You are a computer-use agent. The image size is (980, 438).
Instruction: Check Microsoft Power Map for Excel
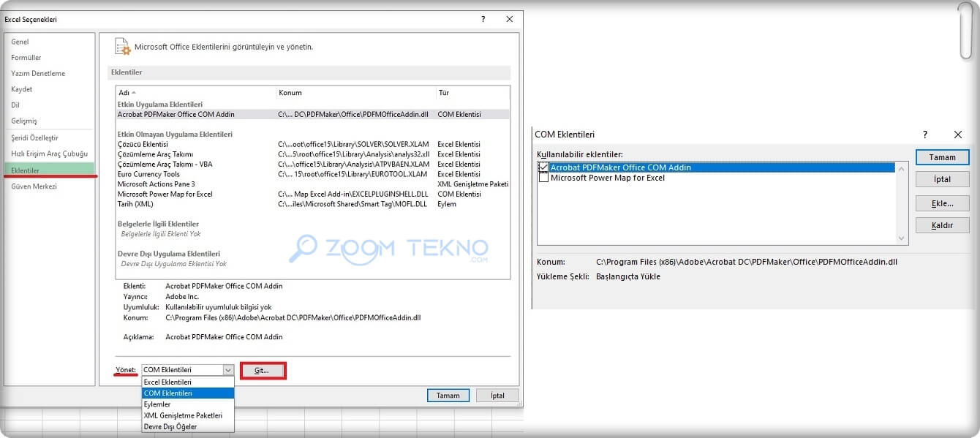543,178
